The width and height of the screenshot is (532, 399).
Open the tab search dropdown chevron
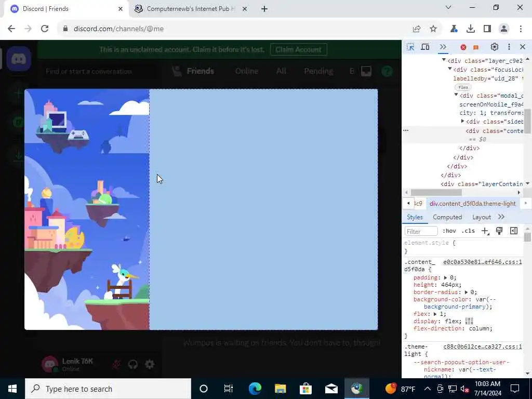click(x=448, y=7)
